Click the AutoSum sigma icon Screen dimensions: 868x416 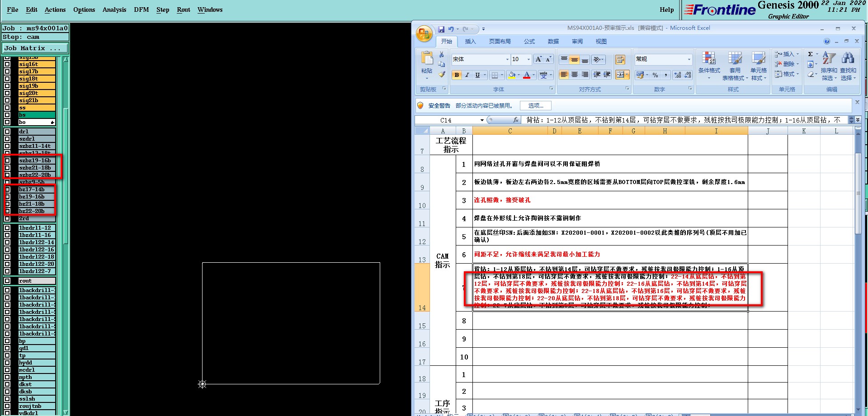click(x=811, y=54)
